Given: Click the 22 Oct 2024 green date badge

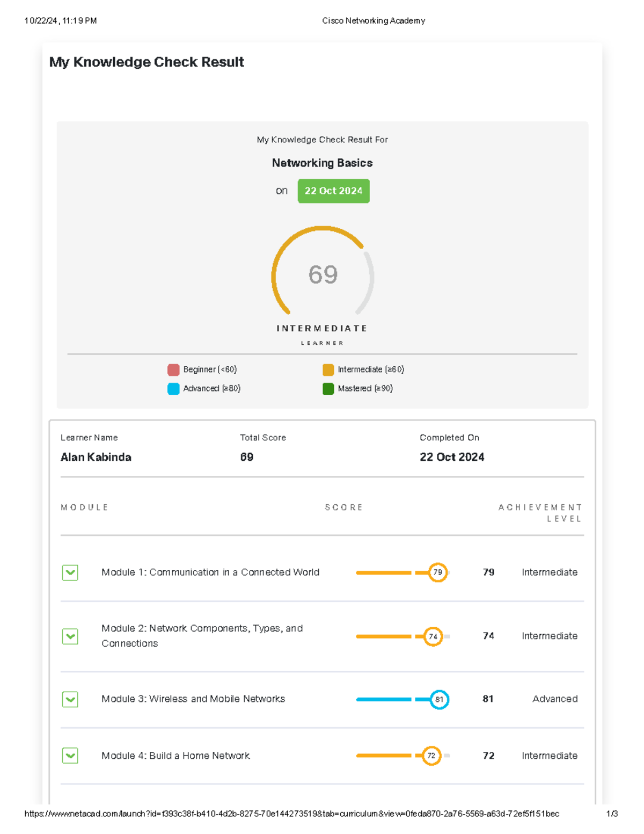Looking at the screenshot, I should [333, 191].
